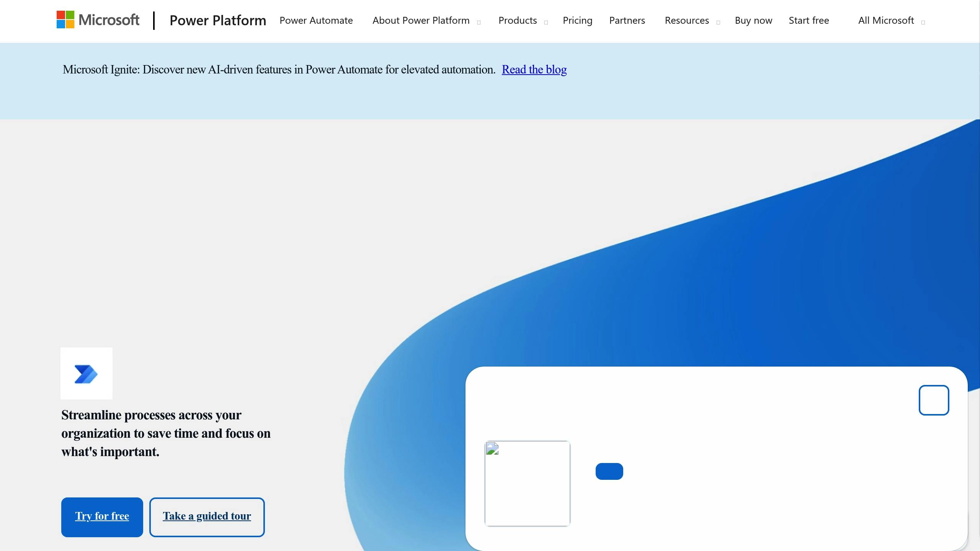Screen dimensions: 980x551
Task: Expand the About Power Platform menu
Action: click(x=426, y=20)
